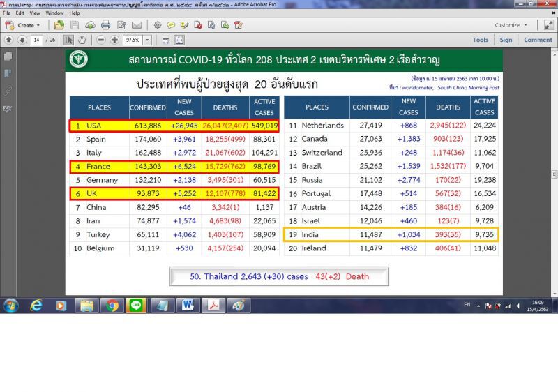Open the zoom level dropdown arrow
The image size is (558, 392).
(147, 40)
